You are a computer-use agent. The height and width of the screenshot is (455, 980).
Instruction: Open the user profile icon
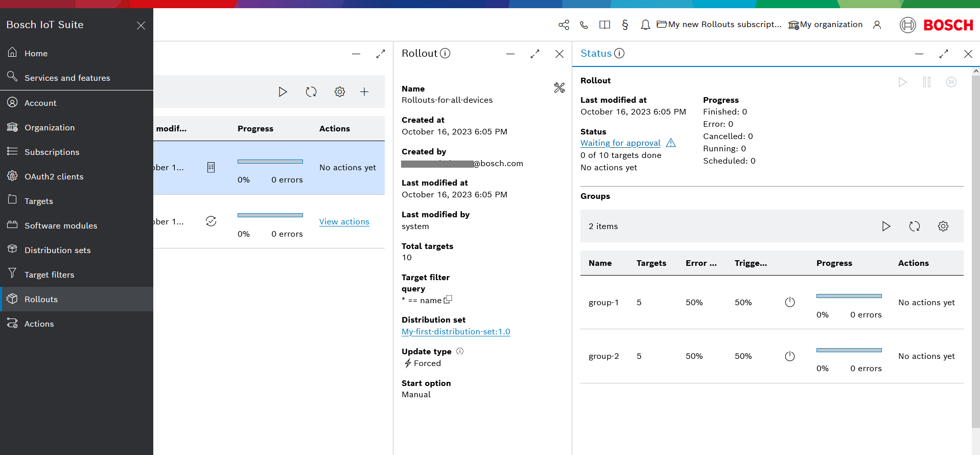click(877, 25)
